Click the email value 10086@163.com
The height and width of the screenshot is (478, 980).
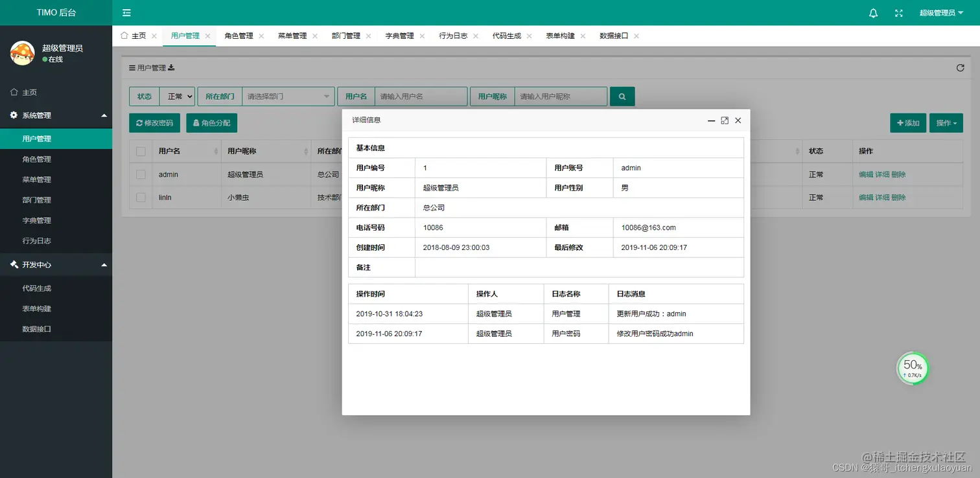[648, 228]
